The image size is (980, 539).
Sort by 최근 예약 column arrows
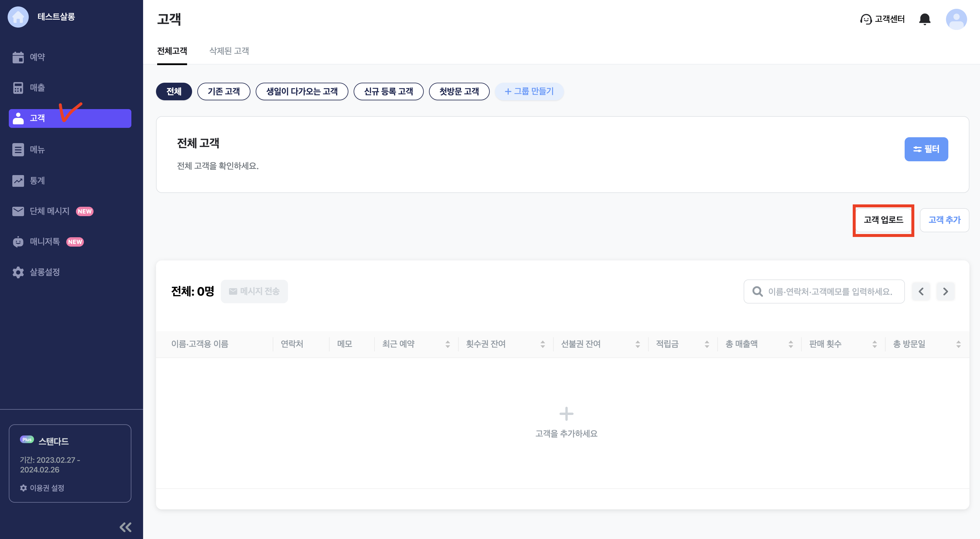(447, 344)
